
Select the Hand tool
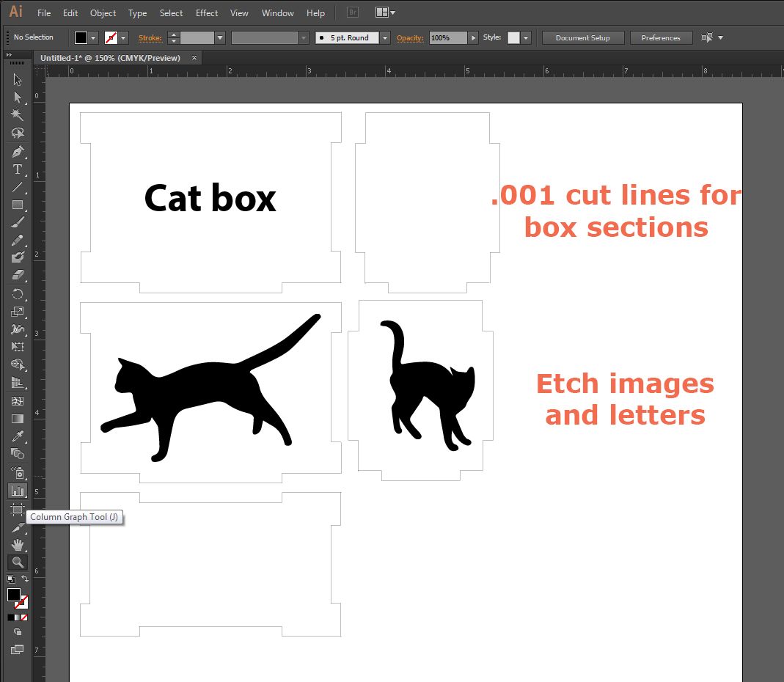18,545
